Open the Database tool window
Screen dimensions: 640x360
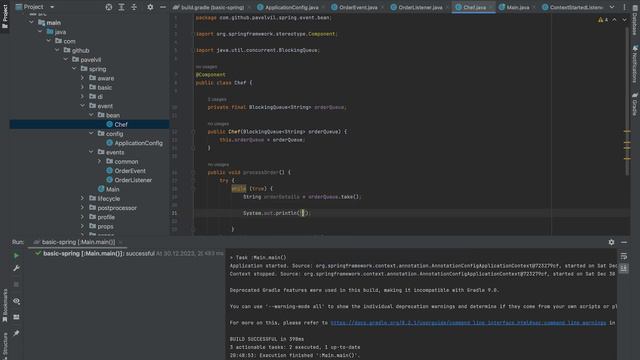(x=635, y=19)
